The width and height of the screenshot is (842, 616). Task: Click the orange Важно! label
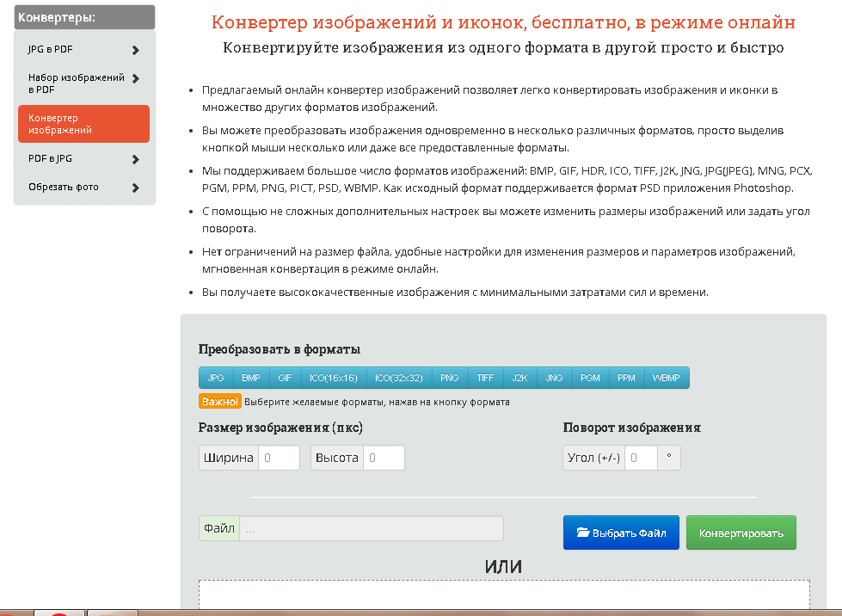(220, 401)
